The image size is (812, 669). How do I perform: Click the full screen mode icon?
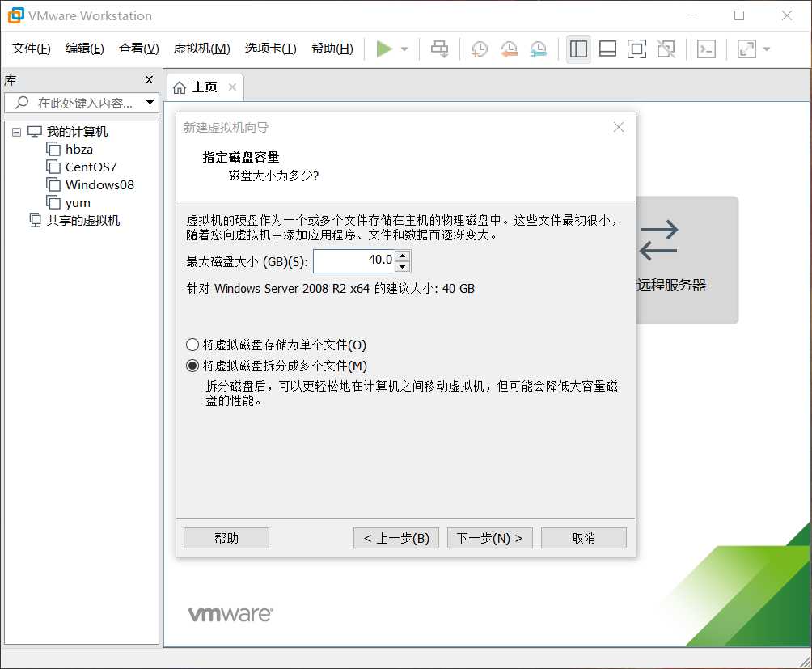coord(636,49)
